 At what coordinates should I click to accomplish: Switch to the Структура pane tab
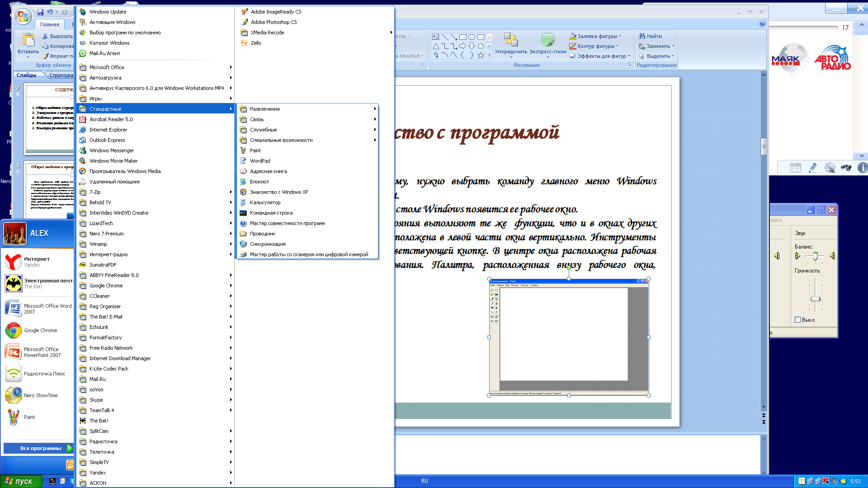(61, 75)
